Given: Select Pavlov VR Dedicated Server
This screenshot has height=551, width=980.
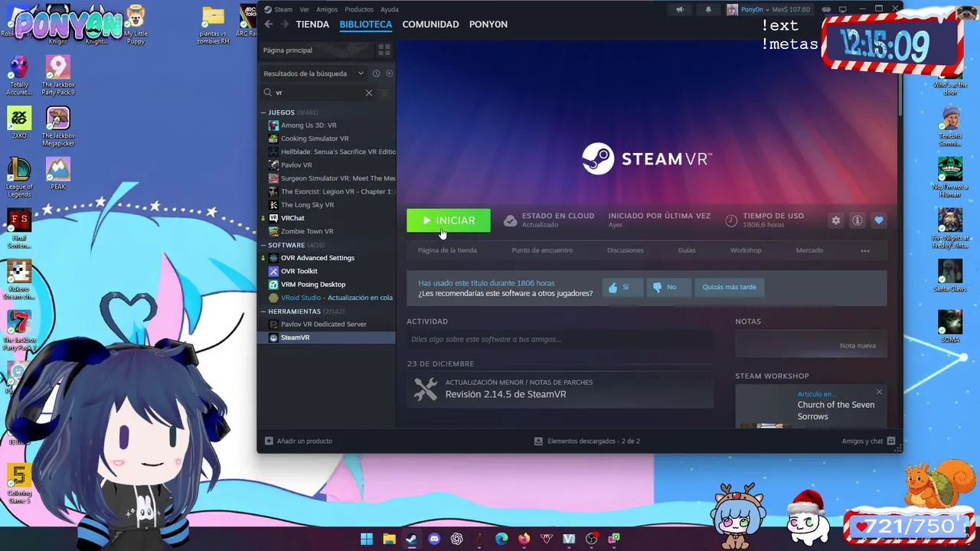Looking at the screenshot, I should [327, 324].
